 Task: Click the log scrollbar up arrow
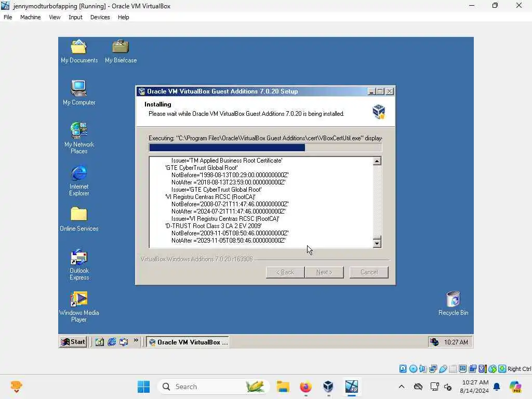point(377,161)
